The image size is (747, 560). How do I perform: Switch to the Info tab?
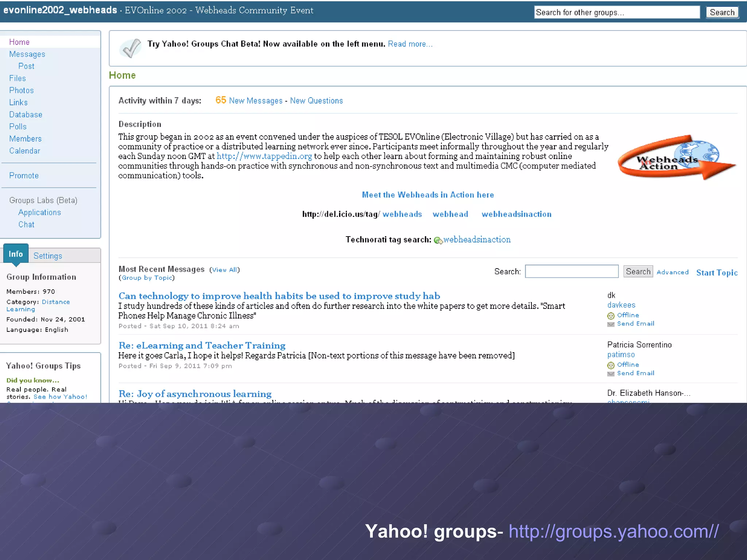click(x=16, y=254)
